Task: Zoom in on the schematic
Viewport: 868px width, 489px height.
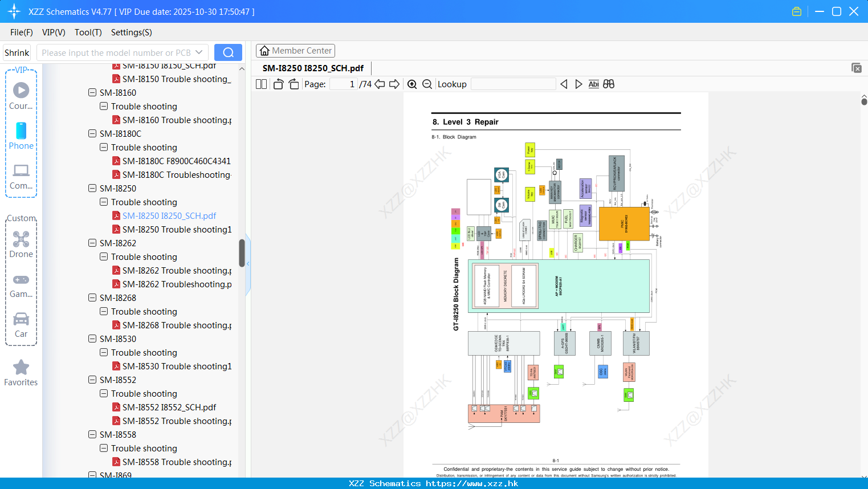Action: (412, 84)
